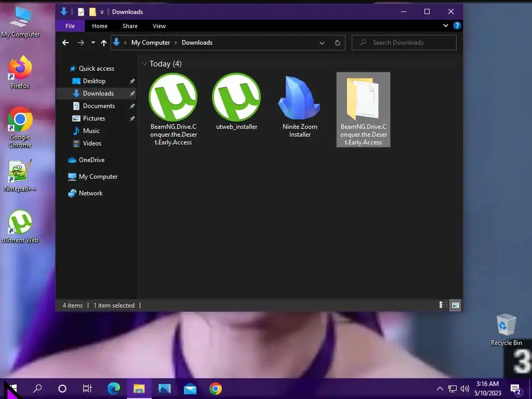Go up one folder level

pyautogui.click(x=104, y=43)
